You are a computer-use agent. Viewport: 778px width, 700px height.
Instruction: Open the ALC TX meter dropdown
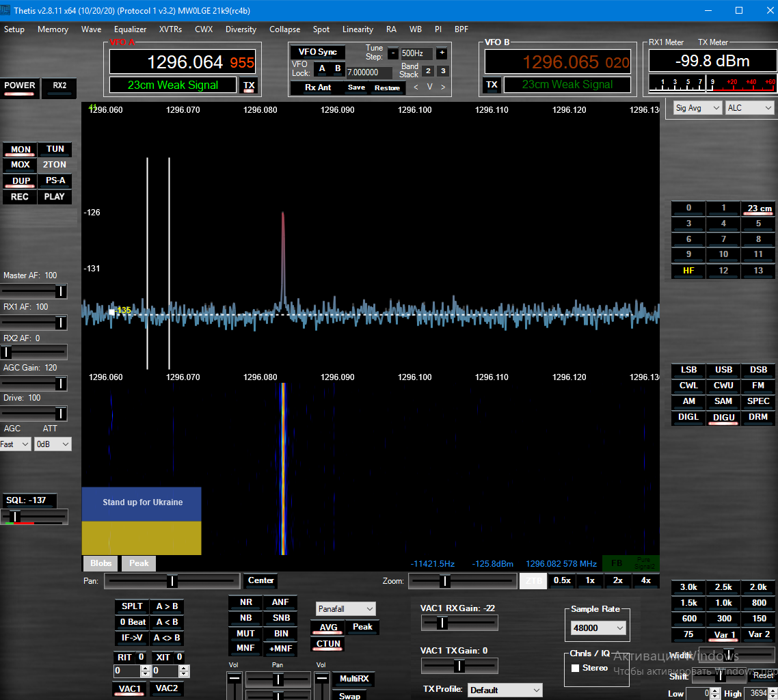749,107
